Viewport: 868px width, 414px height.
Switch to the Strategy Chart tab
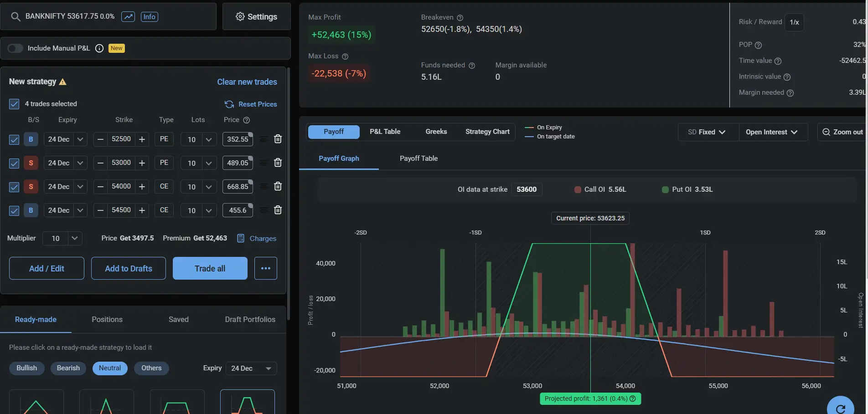(487, 132)
